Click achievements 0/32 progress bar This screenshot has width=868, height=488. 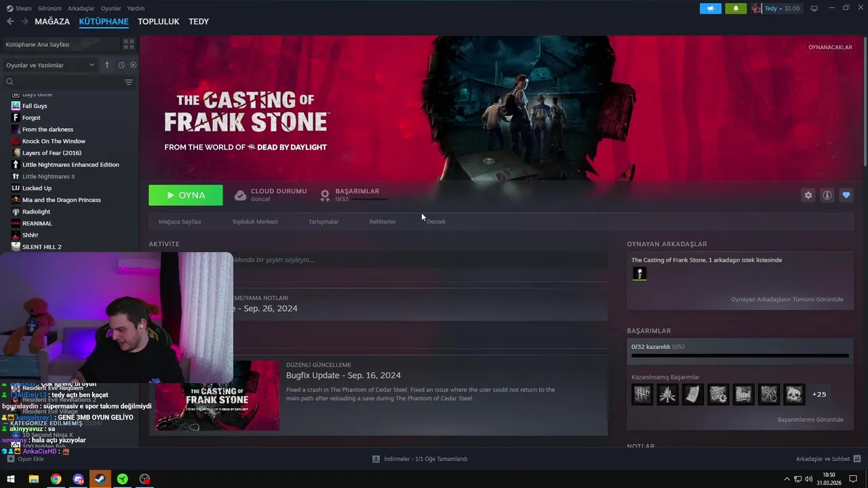click(x=740, y=355)
